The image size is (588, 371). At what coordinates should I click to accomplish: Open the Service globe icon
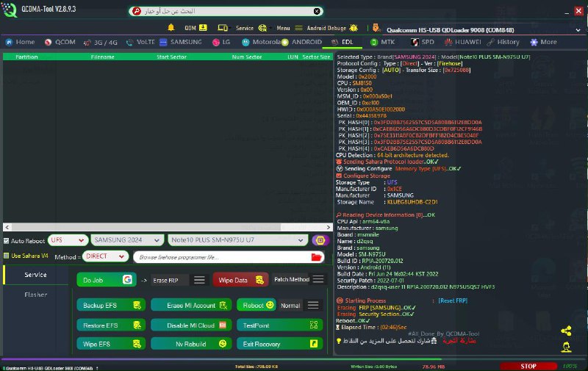(x=262, y=28)
